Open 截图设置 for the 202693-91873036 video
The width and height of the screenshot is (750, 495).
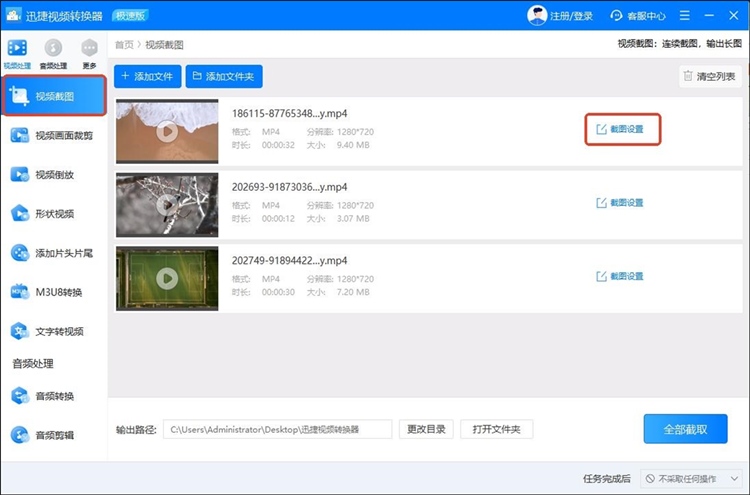(x=620, y=203)
